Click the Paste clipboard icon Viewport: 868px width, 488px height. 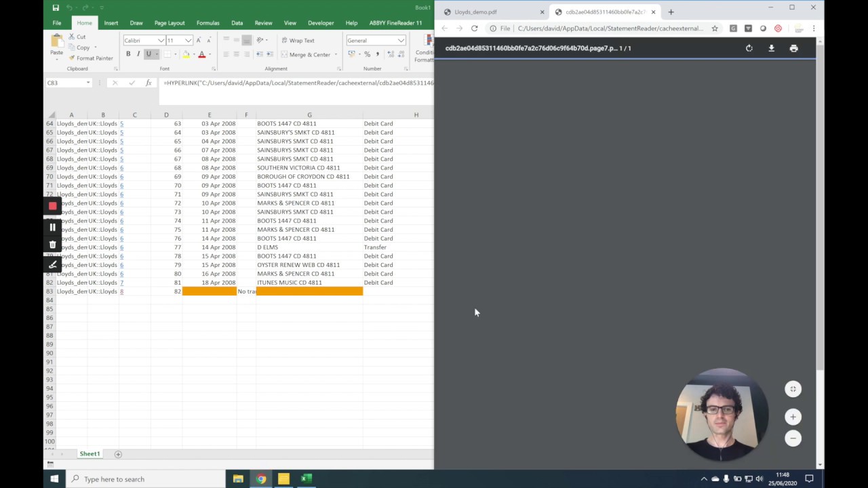click(x=56, y=42)
